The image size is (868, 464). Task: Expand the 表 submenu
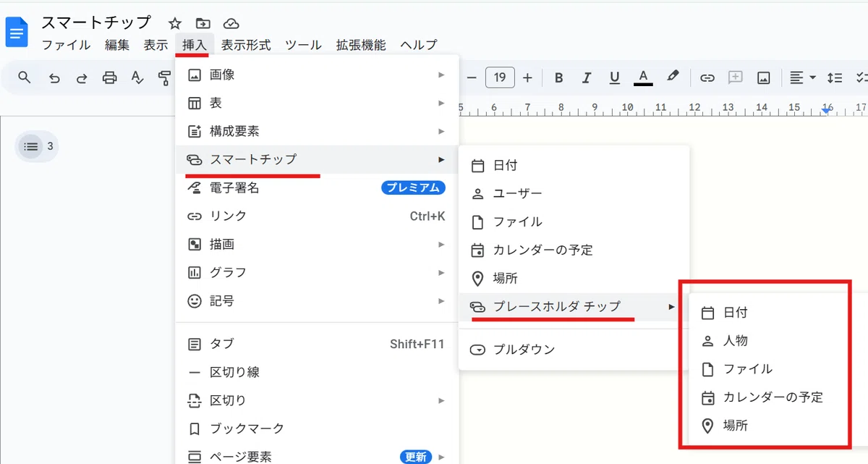click(317, 104)
